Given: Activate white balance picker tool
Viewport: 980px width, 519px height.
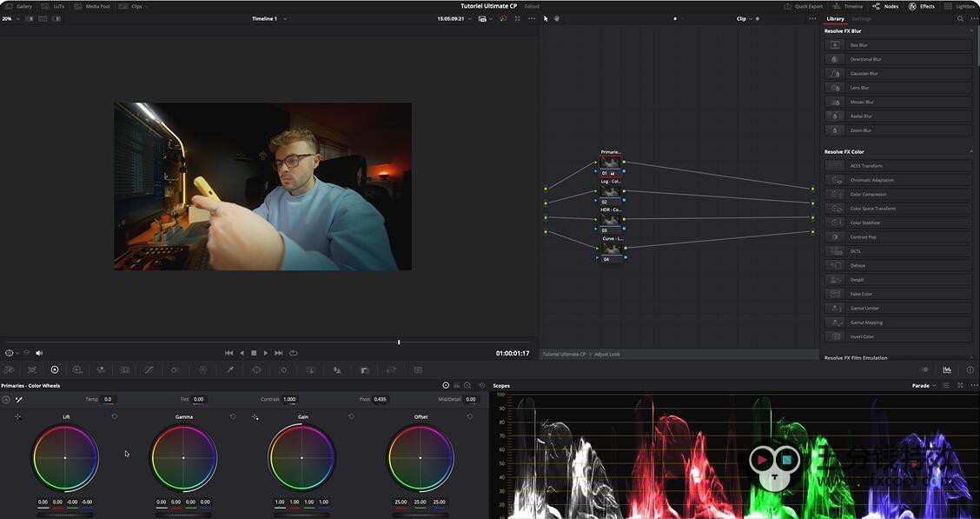Looking at the screenshot, I should coord(19,400).
